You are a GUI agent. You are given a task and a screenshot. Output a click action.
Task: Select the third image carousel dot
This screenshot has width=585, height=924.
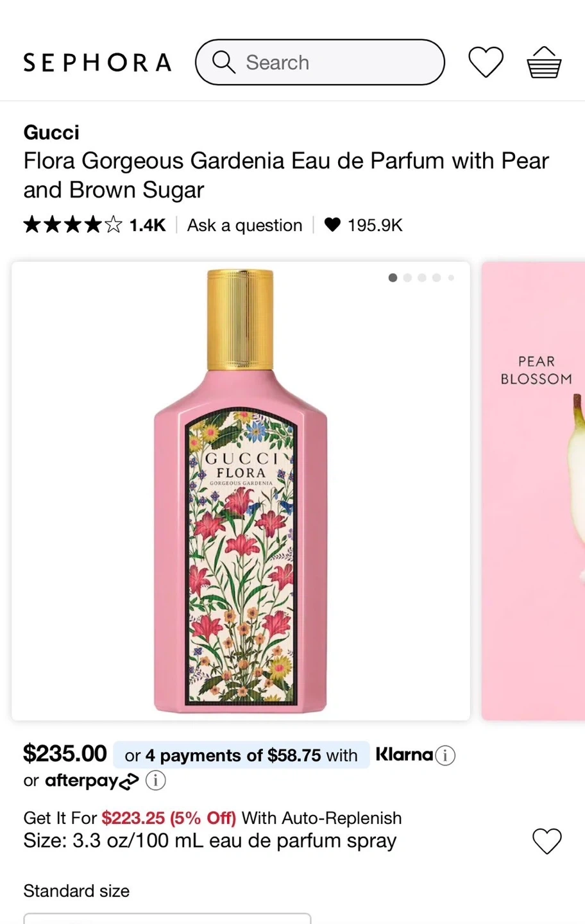coord(422,278)
